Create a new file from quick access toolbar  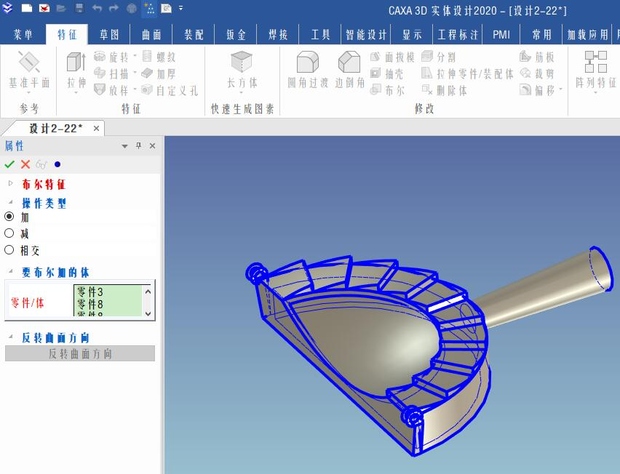(x=26, y=8)
